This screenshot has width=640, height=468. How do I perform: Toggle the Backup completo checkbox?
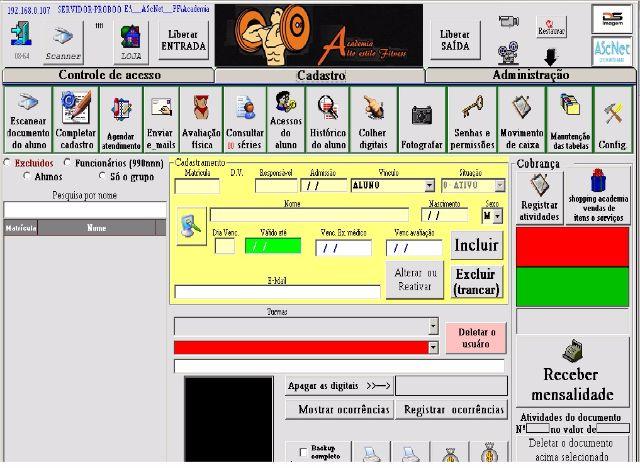point(303,452)
